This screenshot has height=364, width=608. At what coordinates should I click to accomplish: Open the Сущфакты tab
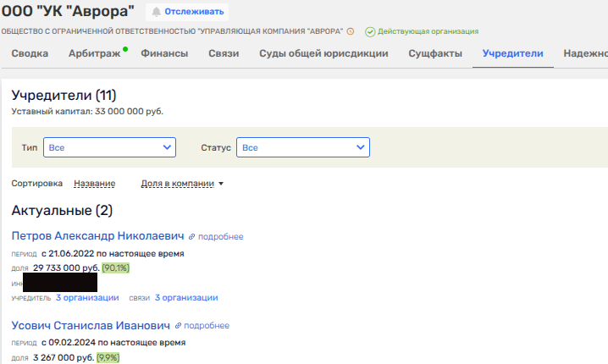coord(435,54)
